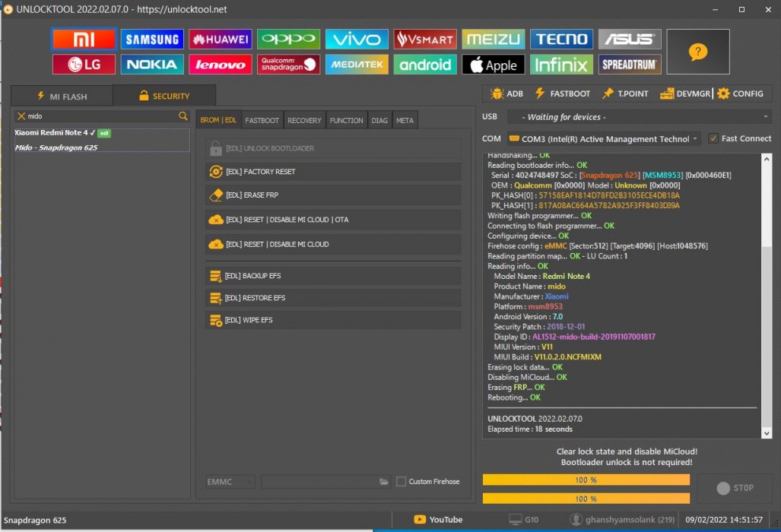Pick the LG brand logo
This screenshot has height=532, width=781.
(84, 64)
